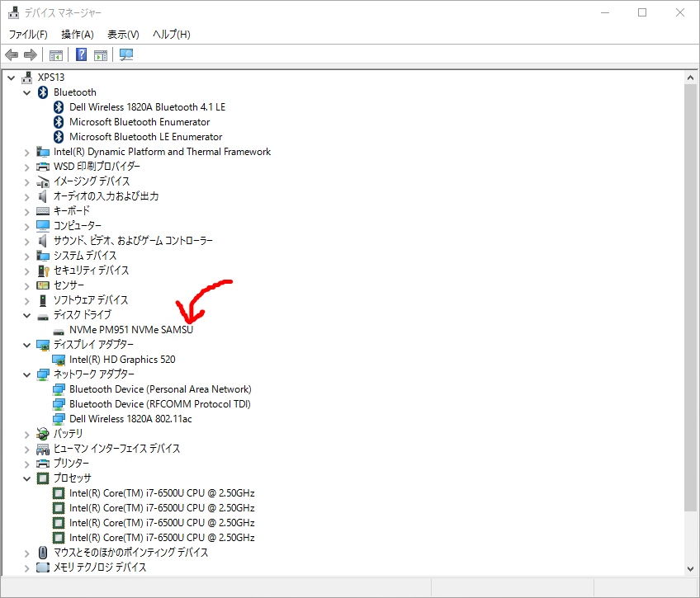Toggle the action pane toolbar icon
The image size is (700, 598).
click(101, 55)
